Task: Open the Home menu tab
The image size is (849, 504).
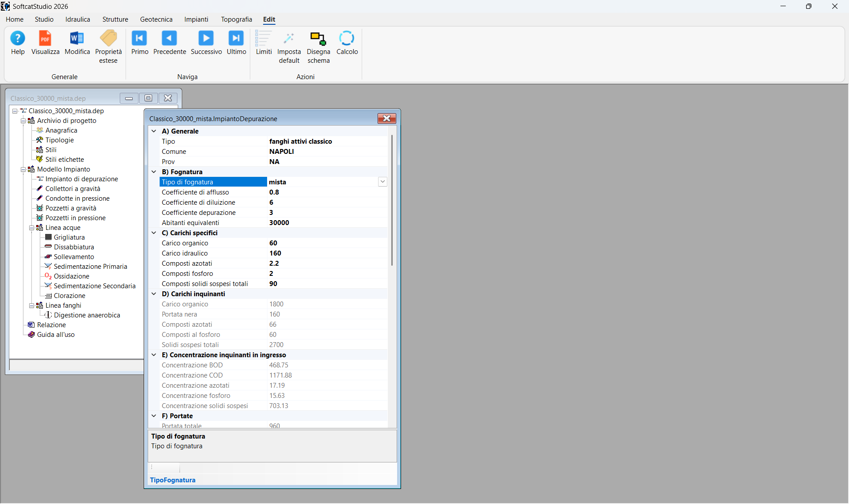Action: pyautogui.click(x=15, y=19)
